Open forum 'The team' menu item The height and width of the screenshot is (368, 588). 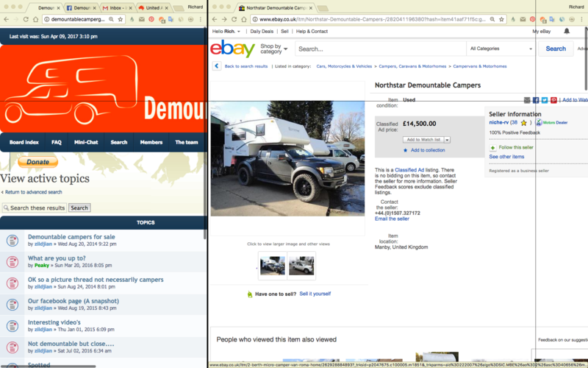click(187, 142)
